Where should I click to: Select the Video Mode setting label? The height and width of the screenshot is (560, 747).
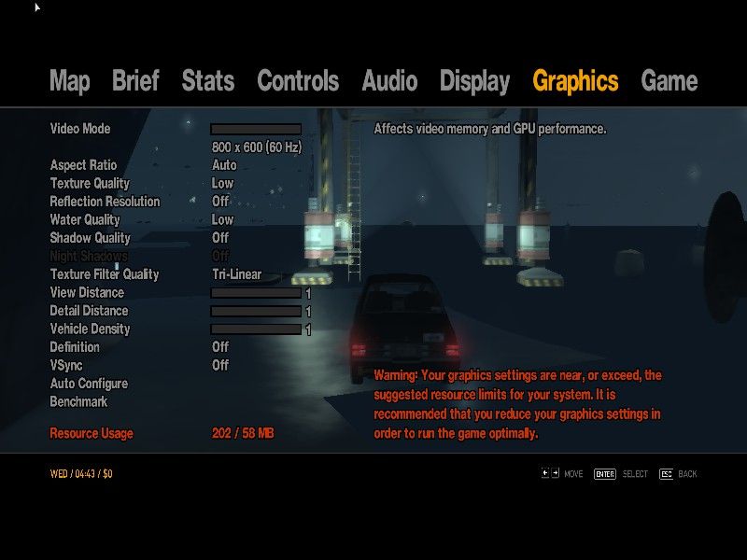80,129
